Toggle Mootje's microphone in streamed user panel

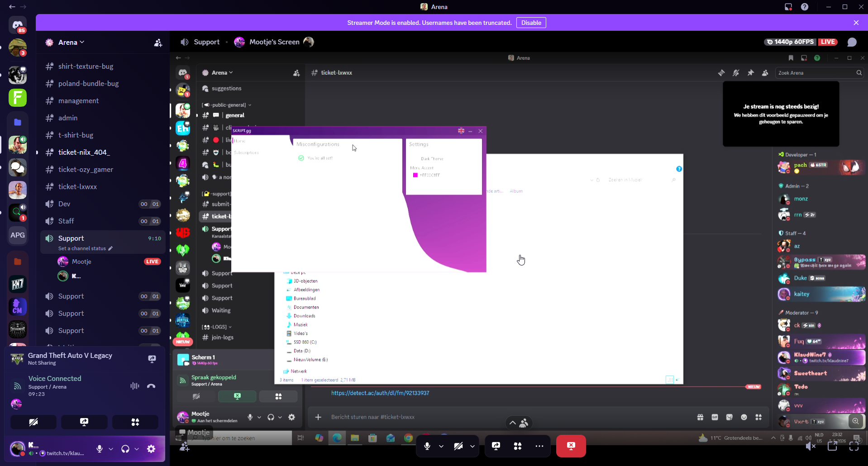point(250,417)
